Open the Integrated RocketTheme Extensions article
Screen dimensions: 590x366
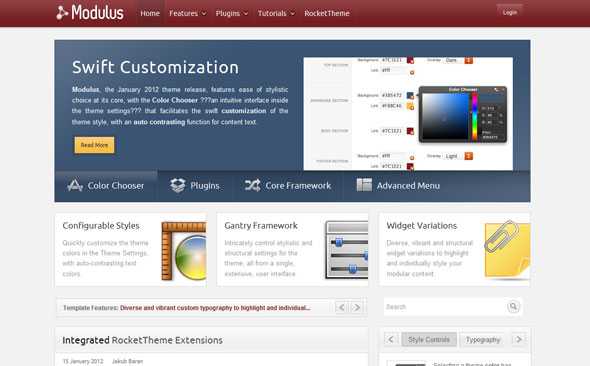coord(142,340)
